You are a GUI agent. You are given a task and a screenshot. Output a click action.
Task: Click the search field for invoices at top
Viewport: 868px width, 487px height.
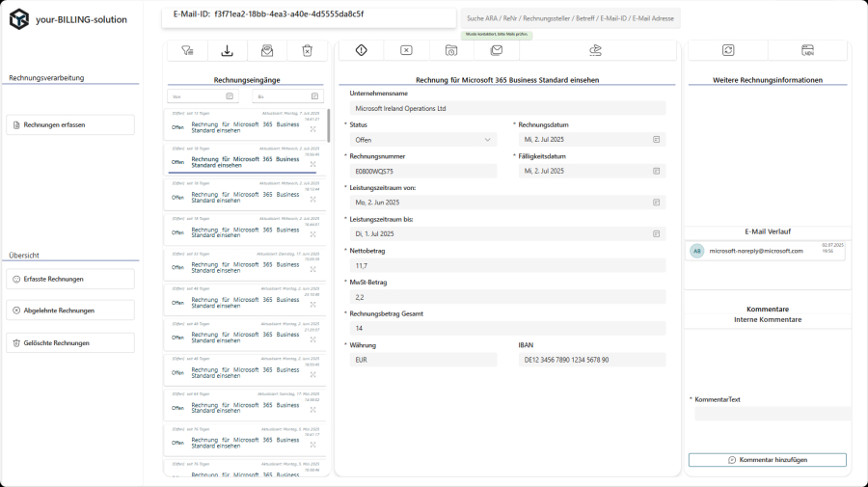click(x=570, y=18)
